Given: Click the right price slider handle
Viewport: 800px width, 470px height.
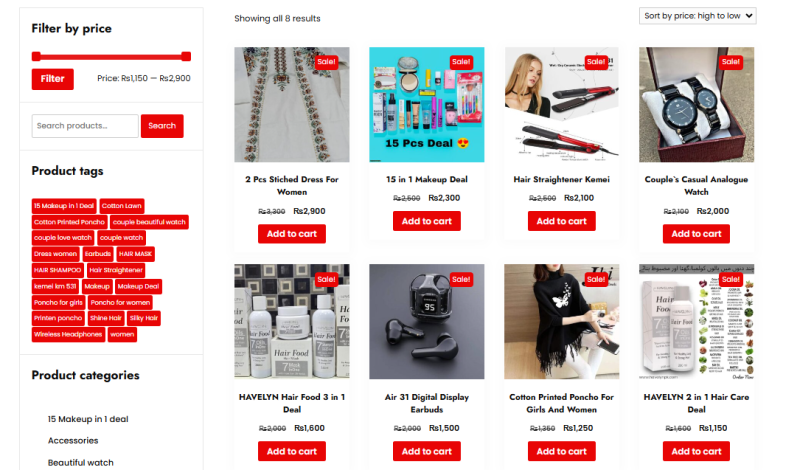Looking at the screenshot, I should tap(186, 56).
